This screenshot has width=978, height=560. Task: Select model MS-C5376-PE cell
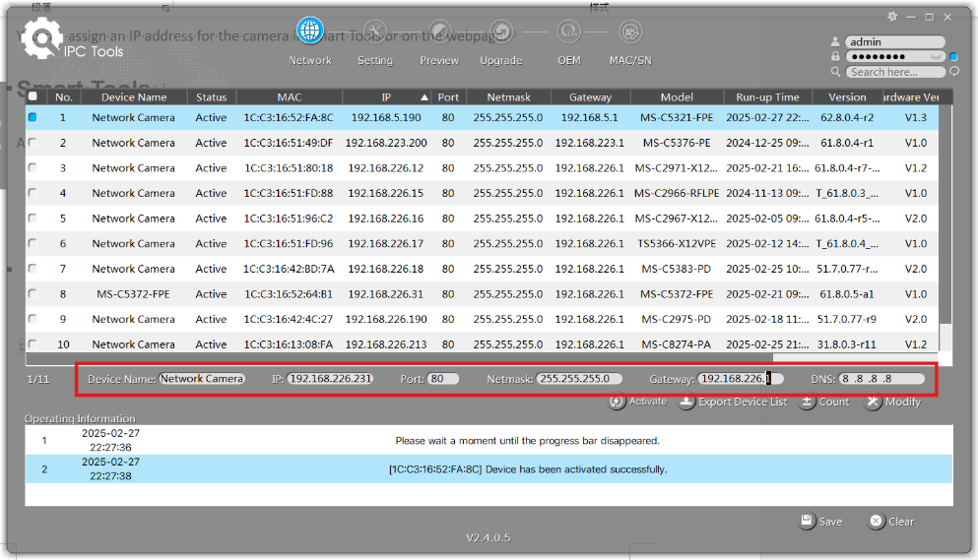(677, 143)
